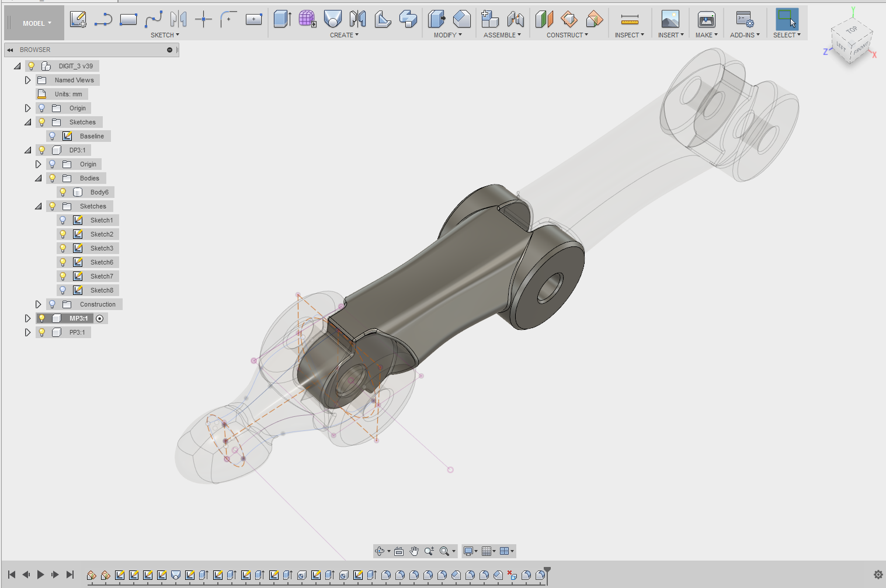Click the Pan tool in the navigation bar
This screenshot has width=886, height=588.
414,551
